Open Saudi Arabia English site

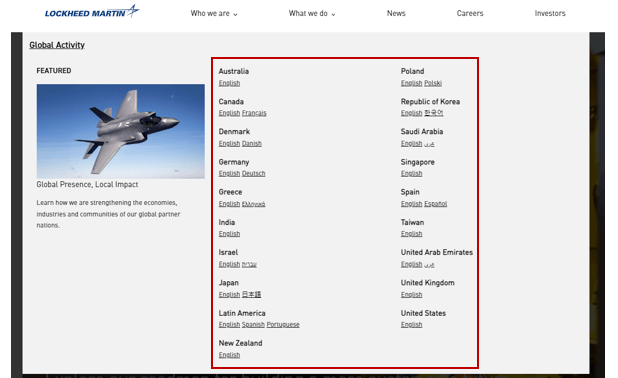tap(411, 143)
